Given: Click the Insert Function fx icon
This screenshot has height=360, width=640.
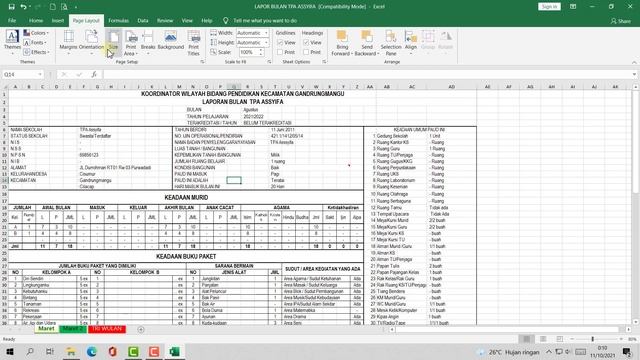Looking at the screenshot, I should (x=94, y=74).
